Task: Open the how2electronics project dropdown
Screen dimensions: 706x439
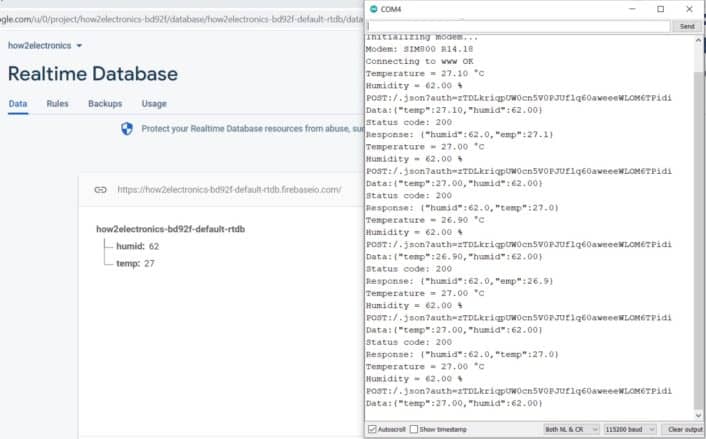Action: [x=45, y=45]
